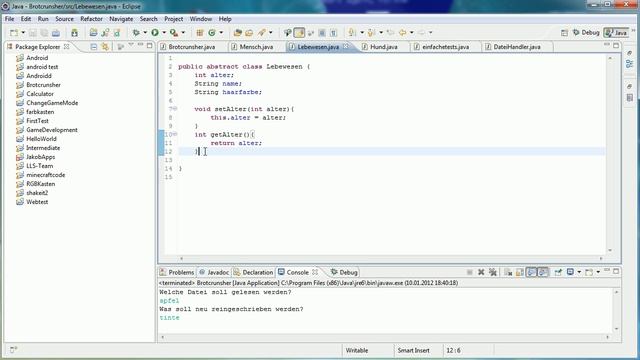Image resolution: width=640 pixels, height=360 pixels.
Task: Click the Open Perspective icon
Action: click(x=564, y=33)
